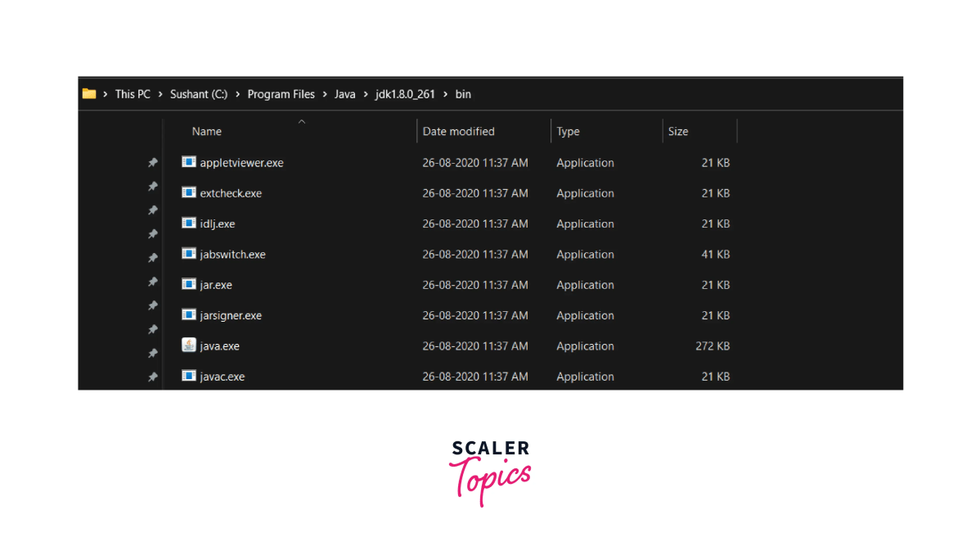Screen dimensions: 980x560
Task: Select the idlj.exe file icon
Action: point(189,224)
